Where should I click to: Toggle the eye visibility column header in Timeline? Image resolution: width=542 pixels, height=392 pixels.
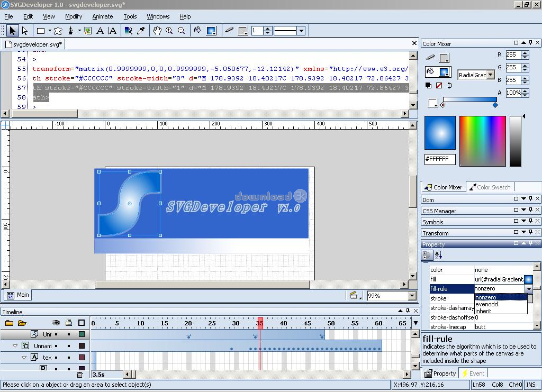pyautogui.click(x=56, y=323)
